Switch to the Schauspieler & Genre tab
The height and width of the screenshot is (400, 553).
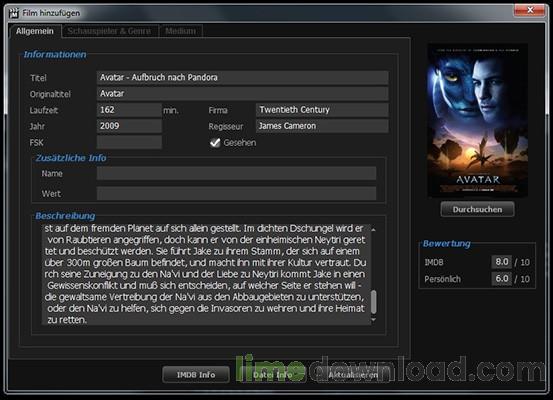pos(109,31)
